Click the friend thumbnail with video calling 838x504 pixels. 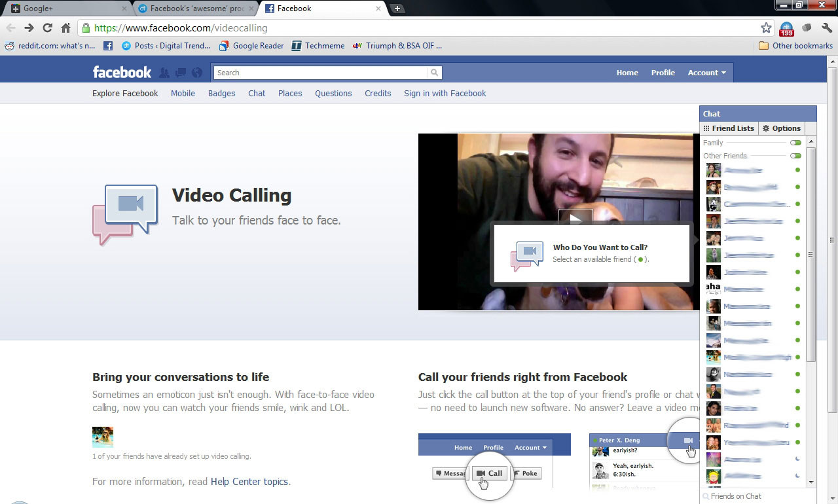point(103,437)
